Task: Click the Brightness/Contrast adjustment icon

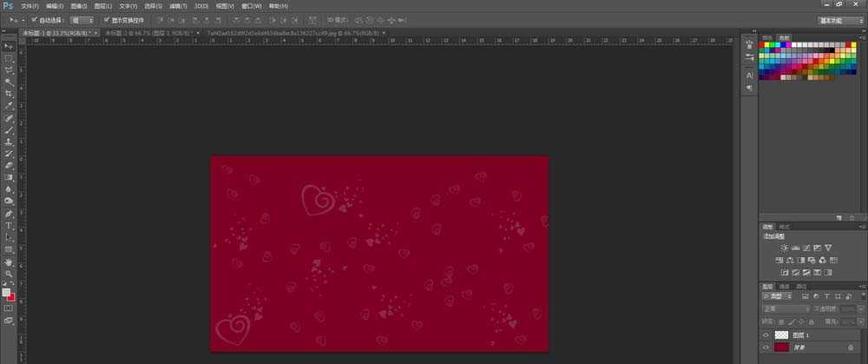Action: pyautogui.click(x=783, y=248)
